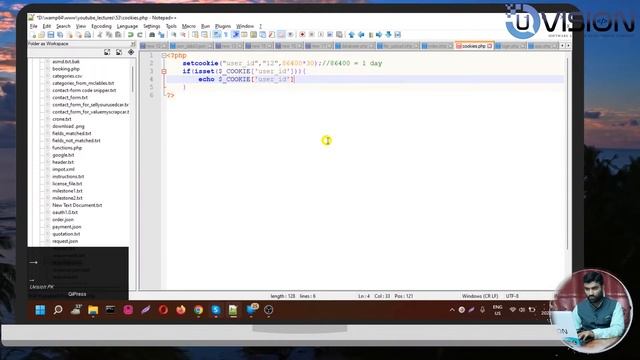Screen dimensions: 640x360
Task: Click the Windows (CR LF) status bar entry
Action: 480,296
